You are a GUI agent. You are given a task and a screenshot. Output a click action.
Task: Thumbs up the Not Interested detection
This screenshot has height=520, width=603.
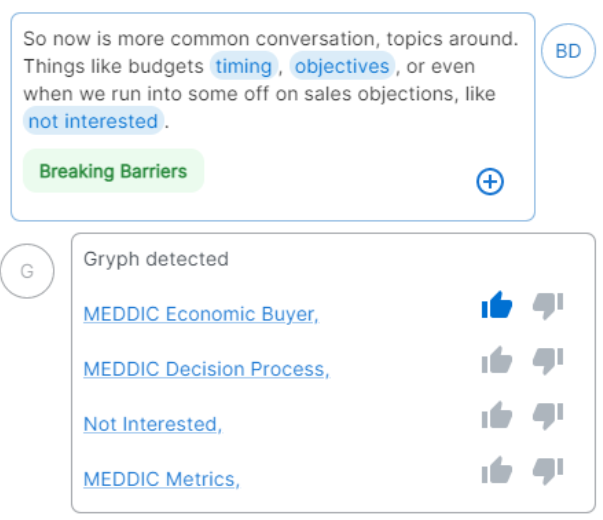(x=497, y=415)
